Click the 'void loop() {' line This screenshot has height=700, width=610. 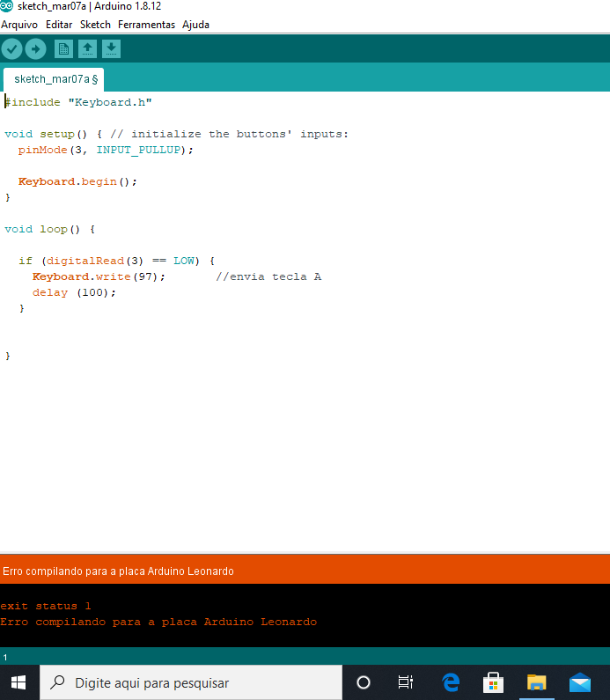(49, 230)
